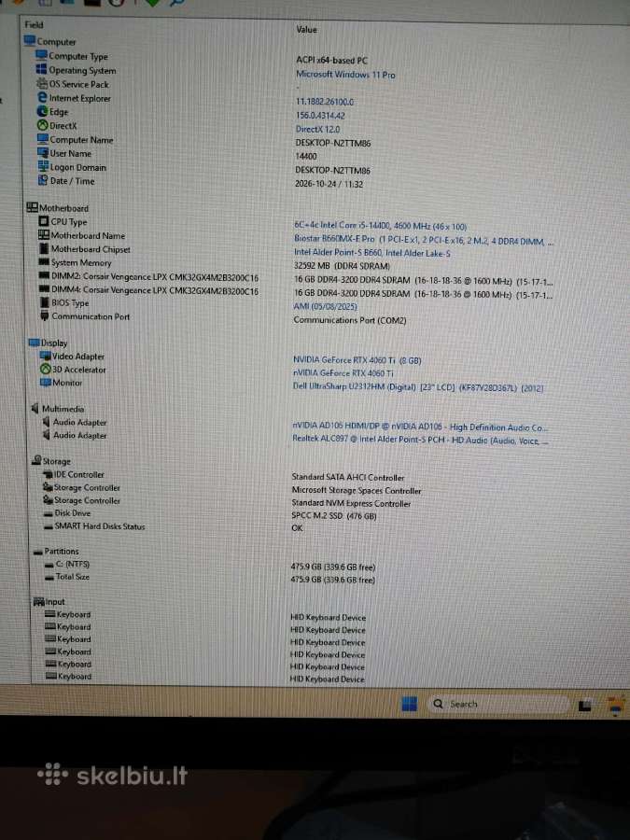Open the Edge version 156.0.4314.42 link
This screenshot has width=630, height=840.
(x=320, y=115)
